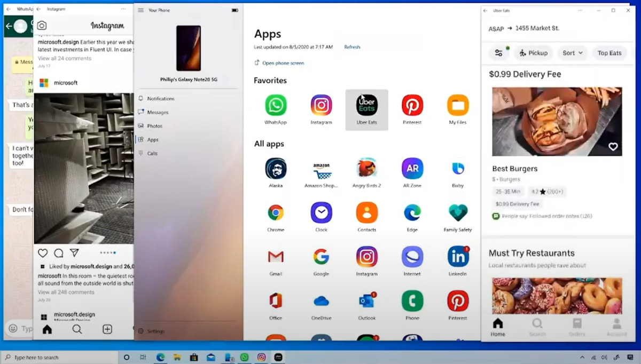The height and width of the screenshot is (364, 641).
Task: Share the Instagram post via paper plane
Action: (x=74, y=253)
